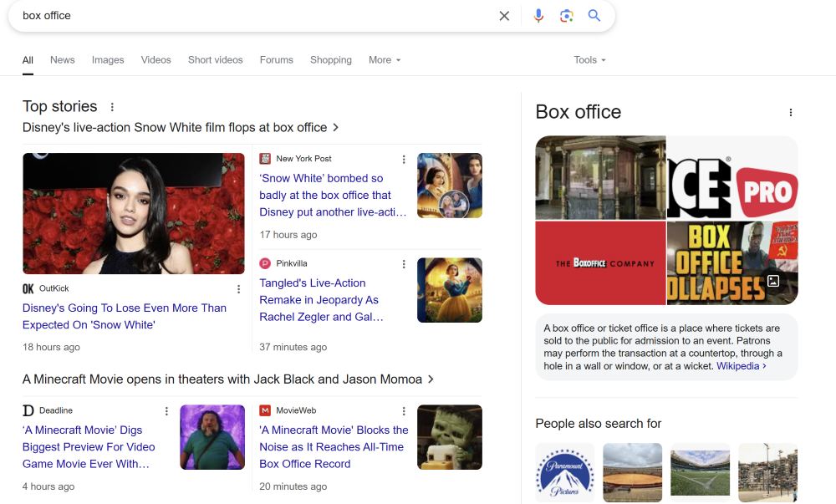Image resolution: width=836 pixels, height=504 pixels.
Task: Open options for the New York Post story
Action: click(x=404, y=160)
